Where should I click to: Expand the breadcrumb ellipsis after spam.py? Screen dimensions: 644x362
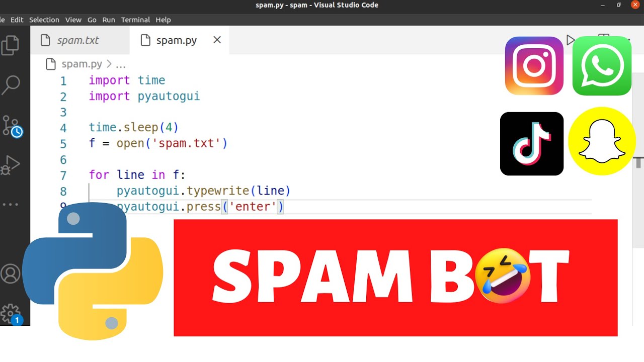121,65
